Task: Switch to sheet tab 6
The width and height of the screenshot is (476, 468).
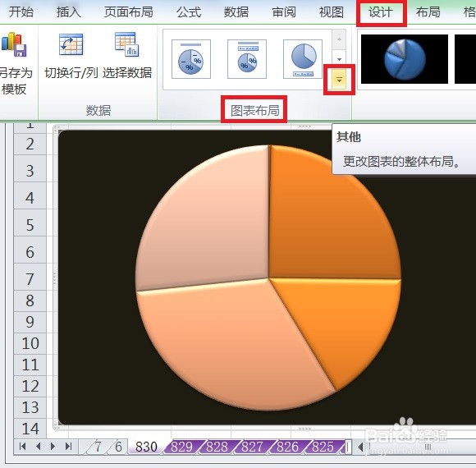Action: [118, 447]
